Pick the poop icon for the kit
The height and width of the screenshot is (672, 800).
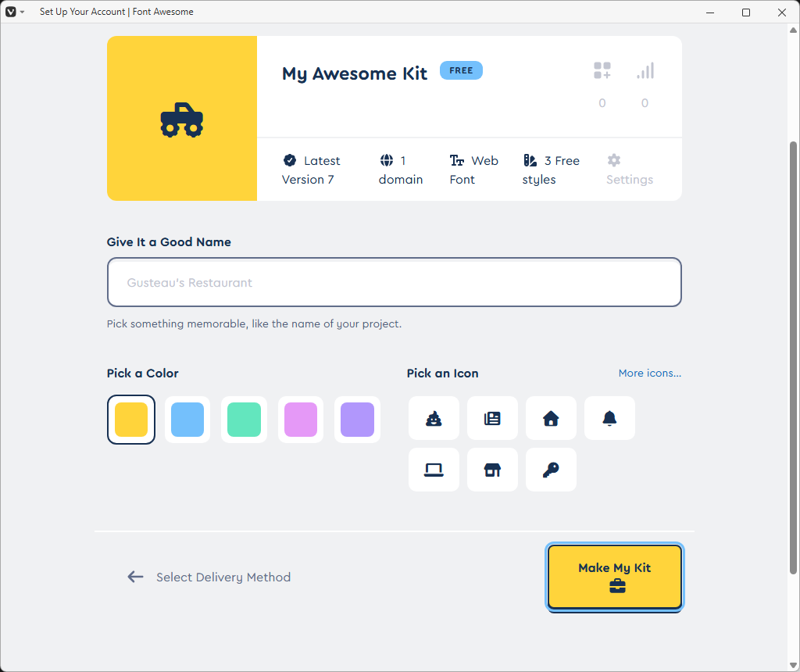[x=434, y=418]
